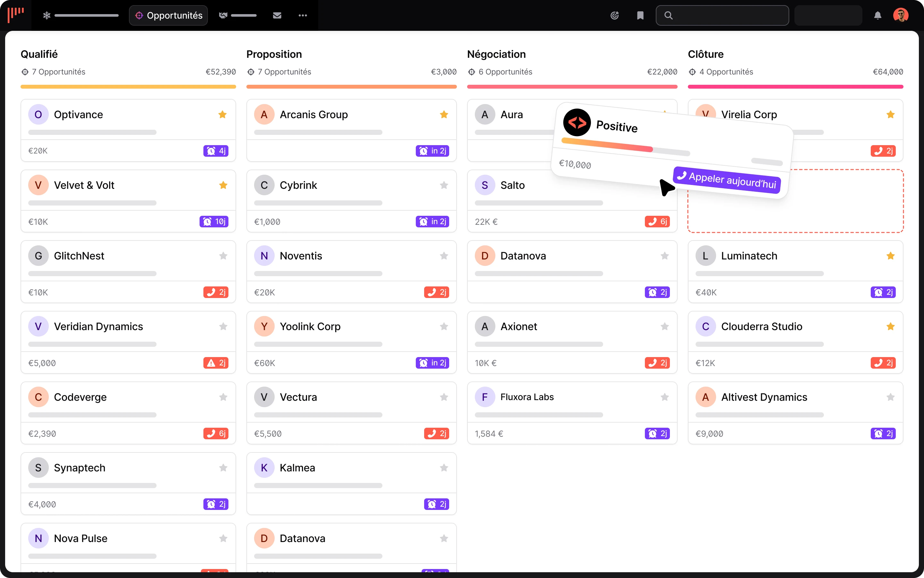
Task: Open the app logo home icon
Action: click(x=16, y=15)
